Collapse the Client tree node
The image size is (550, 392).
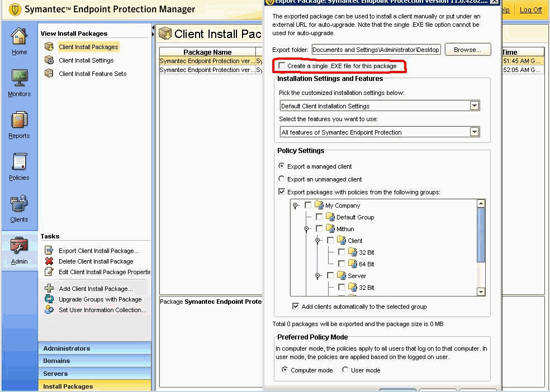pyautogui.click(x=318, y=241)
